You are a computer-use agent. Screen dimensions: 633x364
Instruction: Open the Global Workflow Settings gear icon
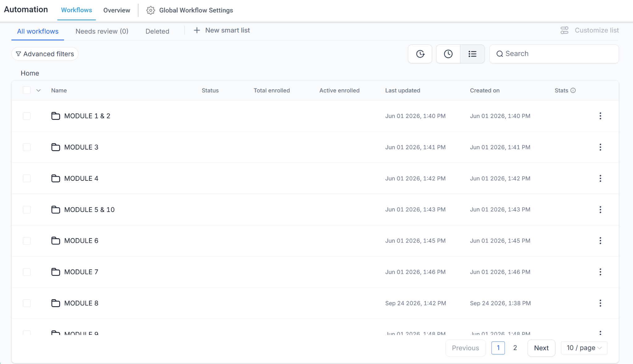(151, 10)
